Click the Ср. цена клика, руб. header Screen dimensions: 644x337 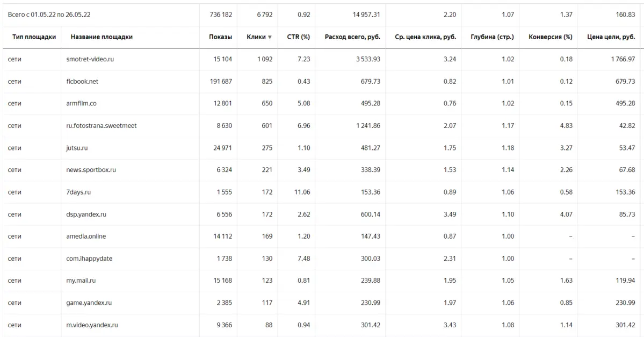tap(425, 37)
